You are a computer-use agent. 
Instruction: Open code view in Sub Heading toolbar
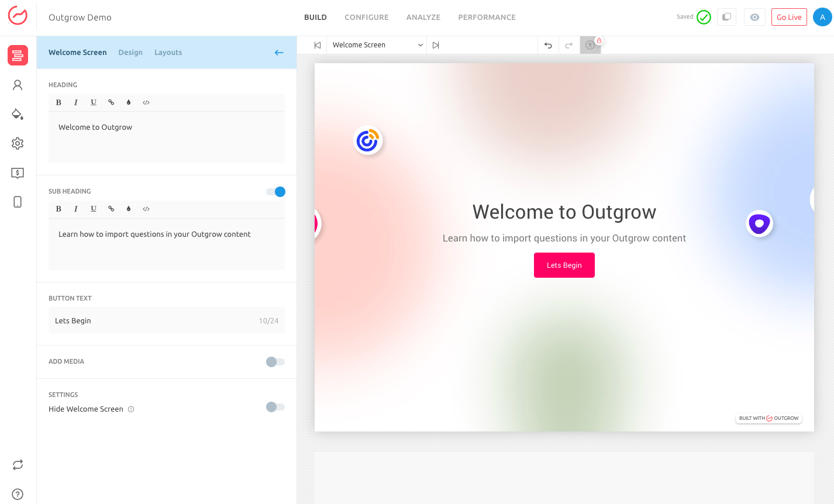pos(146,209)
